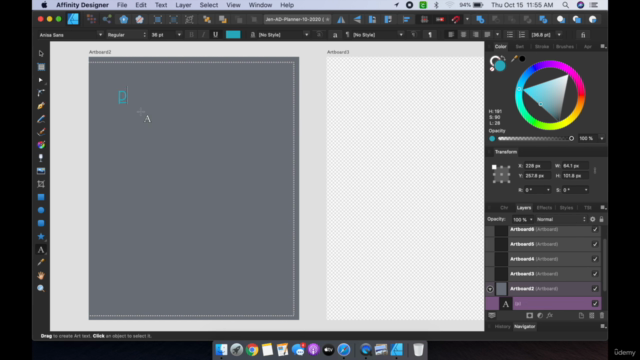Click the delete layer trash icon
Image resolution: width=640 pixels, height=360 pixels.
point(602,316)
